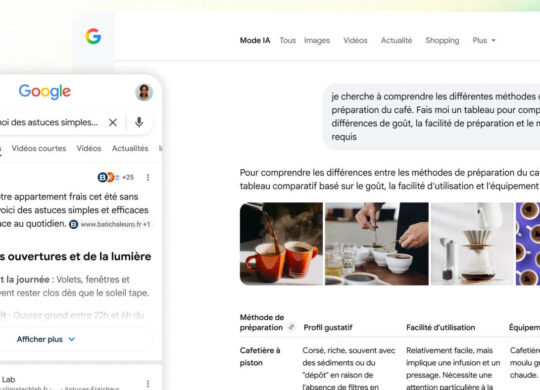The width and height of the screenshot is (540, 390).
Task: Open the coffee cupping bowls image
Action: [x=377, y=244]
